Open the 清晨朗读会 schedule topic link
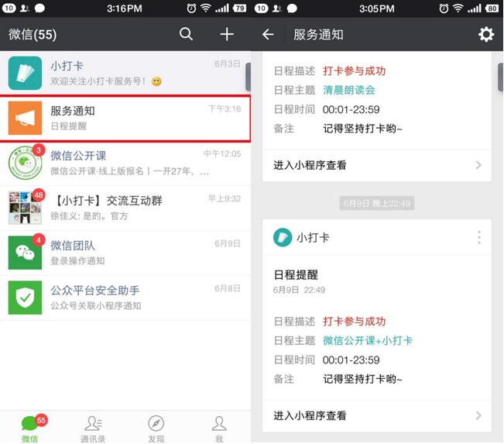 point(348,90)
